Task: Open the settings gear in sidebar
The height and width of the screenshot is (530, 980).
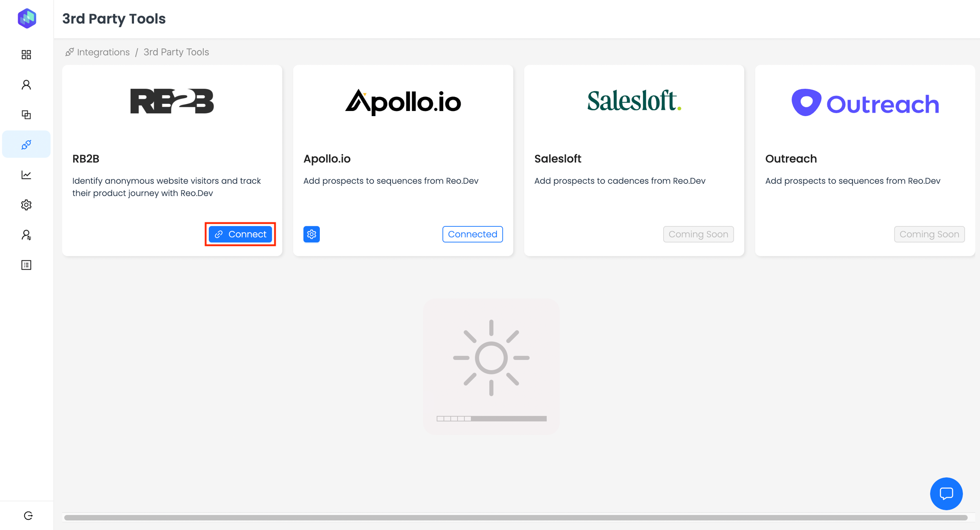Action: 26,205
